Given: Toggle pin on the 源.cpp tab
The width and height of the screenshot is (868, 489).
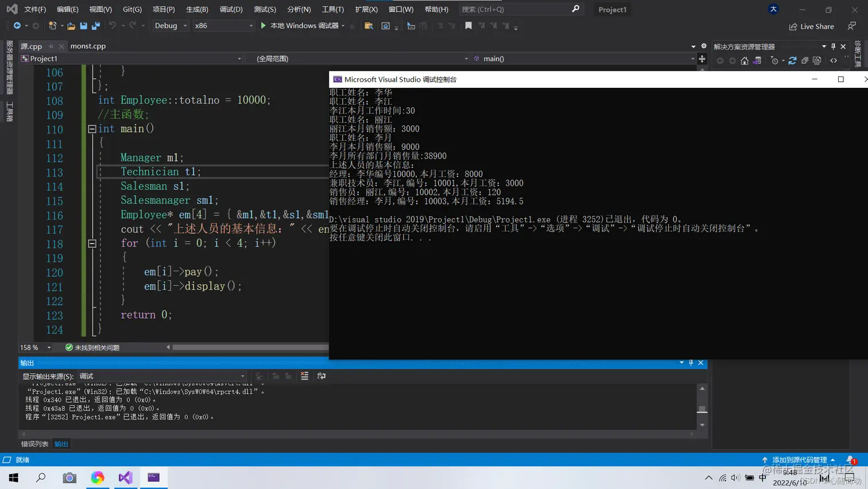Looking at the screenshot, I should click(x=51, y=46).
